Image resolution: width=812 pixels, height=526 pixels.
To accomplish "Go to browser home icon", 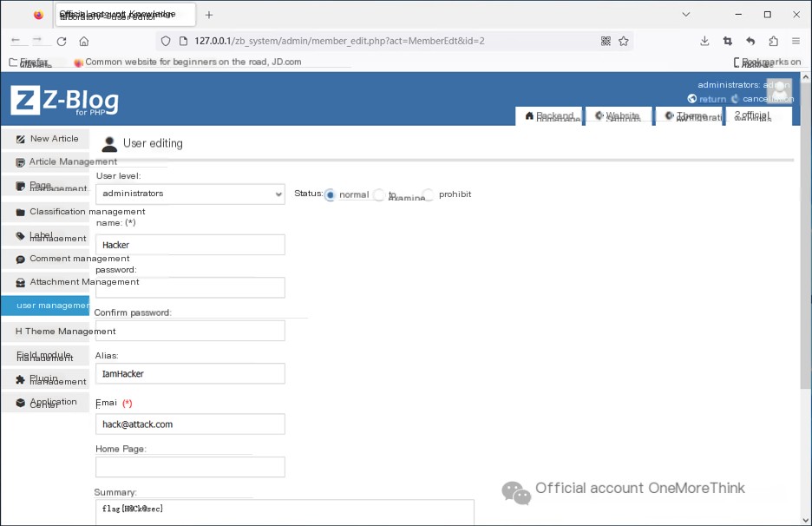I will (84, 42).
